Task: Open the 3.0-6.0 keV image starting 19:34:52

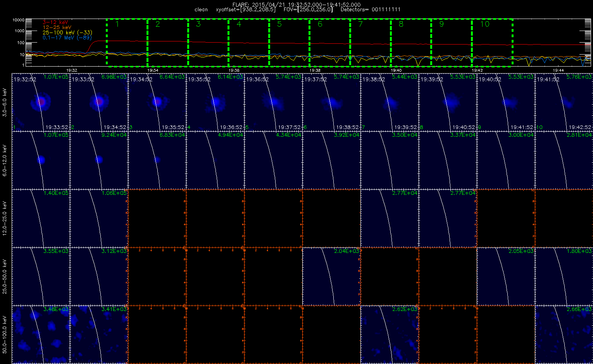Action: (x=157, y=102)
